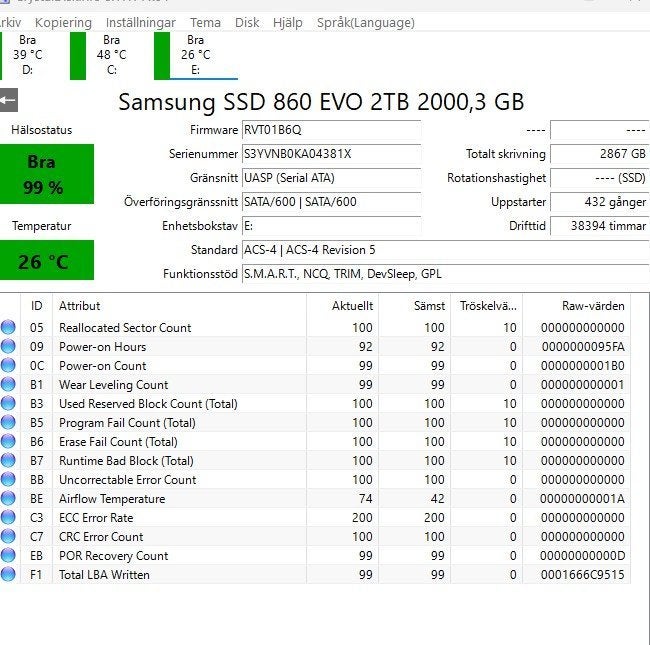The image size is (650, 645).
Task: Click the Standard field ACS-4 Revision 5
Action: (446, 250)
